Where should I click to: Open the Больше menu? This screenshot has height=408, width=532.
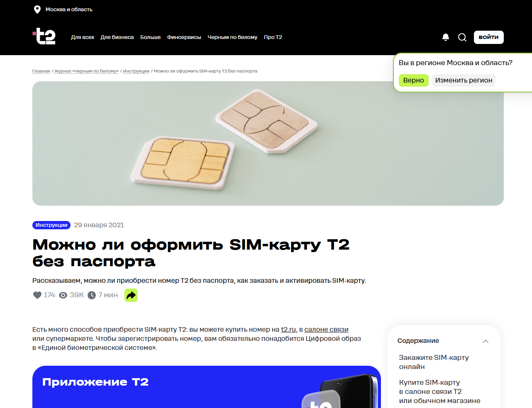pos(150,37)
